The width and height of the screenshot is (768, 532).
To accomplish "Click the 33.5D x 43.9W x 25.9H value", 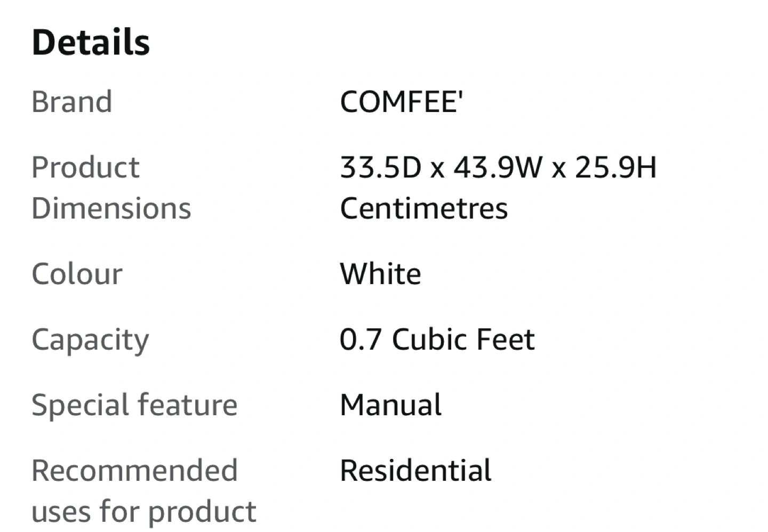I will [498, 167].
